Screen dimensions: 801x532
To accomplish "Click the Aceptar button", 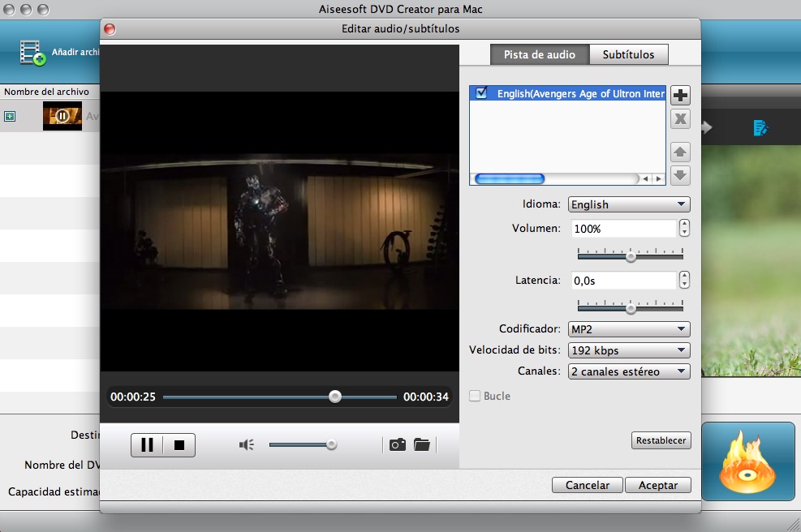I will [658, 485].
